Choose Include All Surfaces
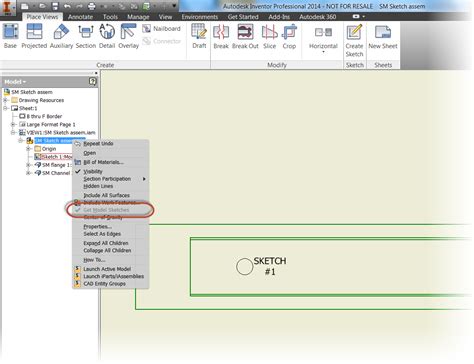474x364 pixels. [x=106, y=195]
